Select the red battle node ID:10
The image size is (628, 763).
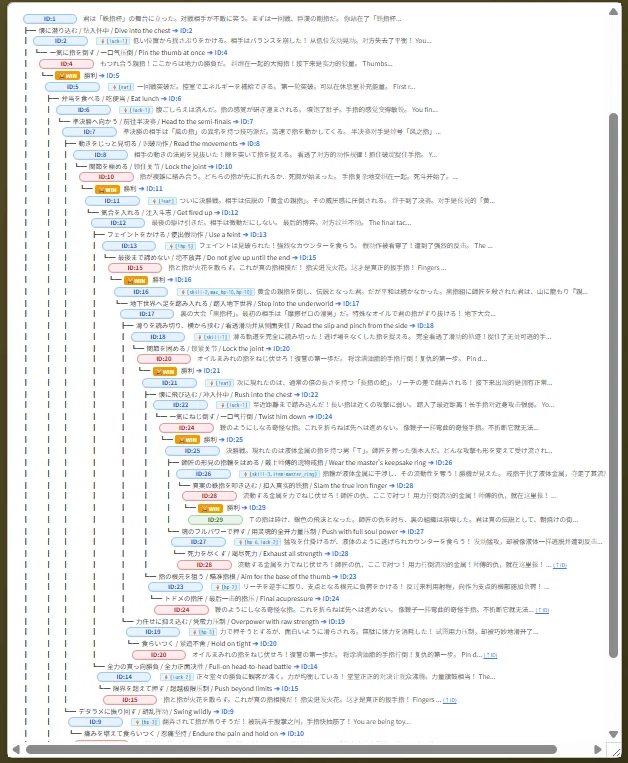point(106,177)
